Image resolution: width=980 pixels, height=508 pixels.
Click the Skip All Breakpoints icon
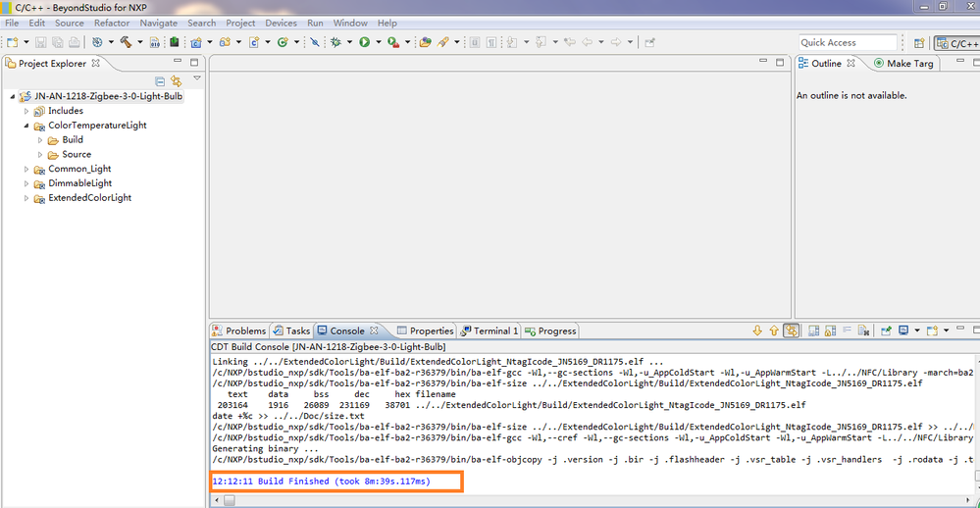click(315, 42)
